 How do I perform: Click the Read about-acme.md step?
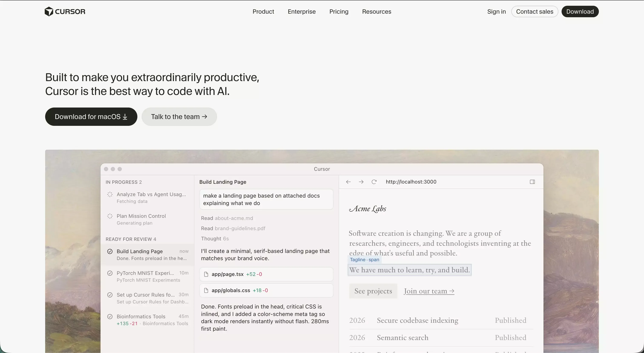point(227,218)
